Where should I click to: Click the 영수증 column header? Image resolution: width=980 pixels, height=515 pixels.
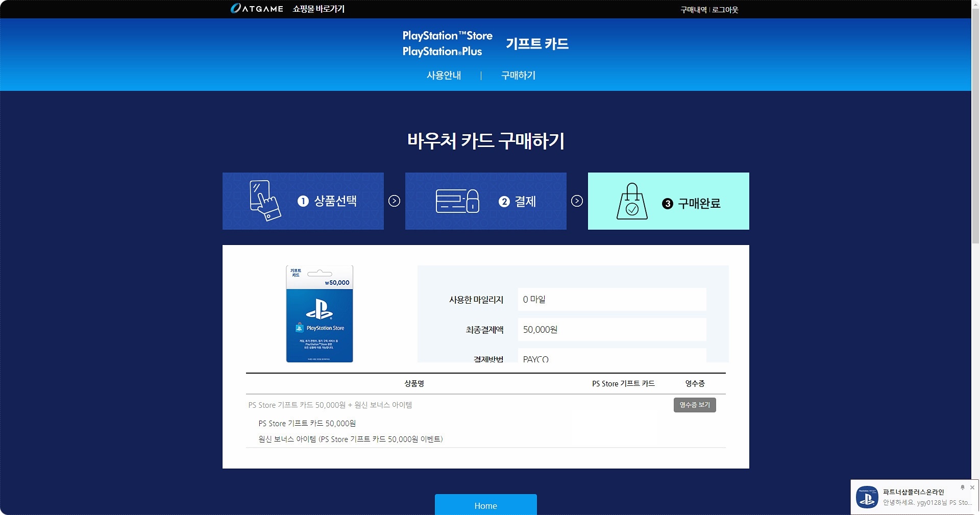[x=695, y=384]
